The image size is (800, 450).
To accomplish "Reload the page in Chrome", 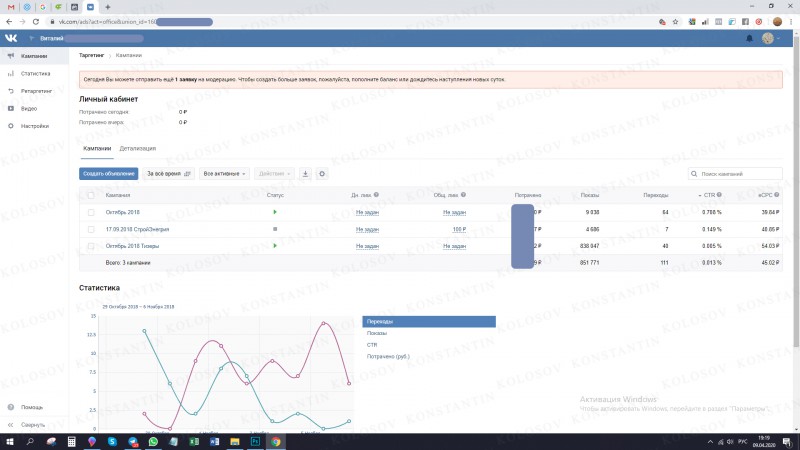I will coord(36,22).
